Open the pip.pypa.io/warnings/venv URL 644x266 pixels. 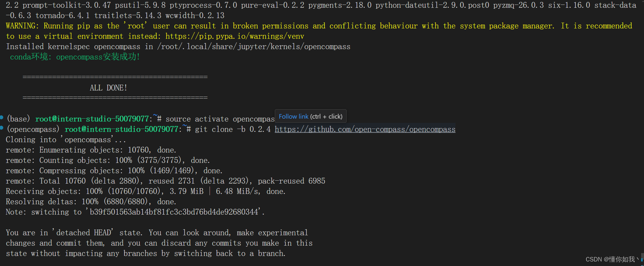235,36
